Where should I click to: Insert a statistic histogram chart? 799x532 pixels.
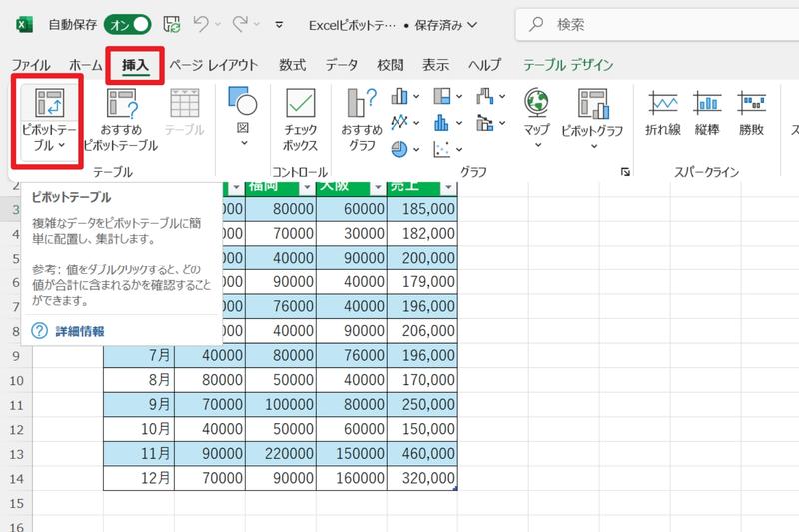coord(442,122)
